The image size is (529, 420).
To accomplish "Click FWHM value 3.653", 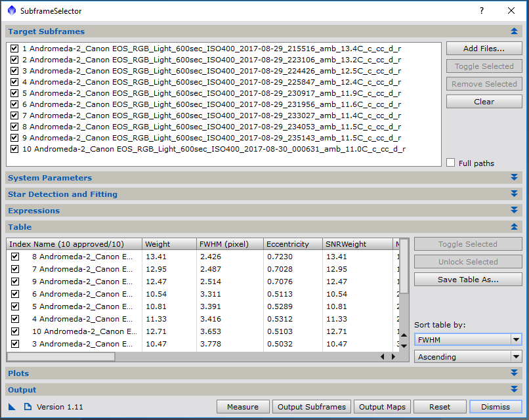I will pyautogui.click(x=211, y=331).
